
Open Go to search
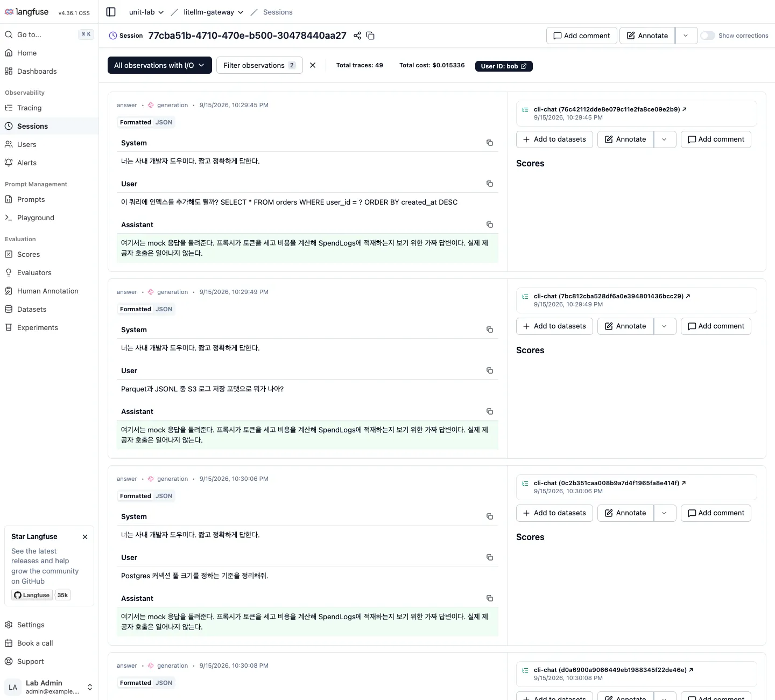click(49, 34)
